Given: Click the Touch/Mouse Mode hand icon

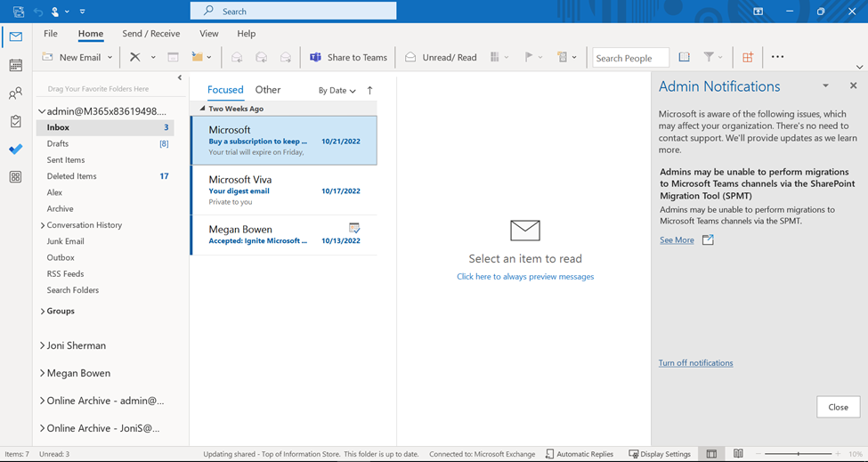Looking at the screenshot, I should [55, 11].
